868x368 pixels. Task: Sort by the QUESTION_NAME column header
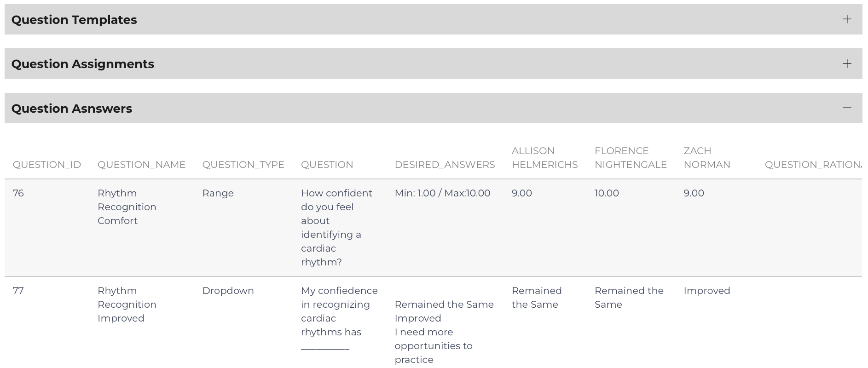coord(141,165)
